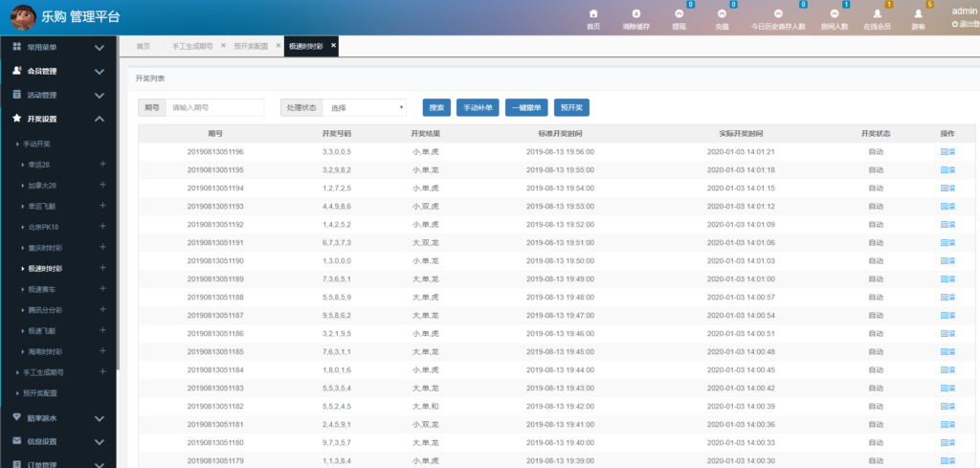Click 回滚 for period 20190813051185
980x468 pixels.
[947, 352]
